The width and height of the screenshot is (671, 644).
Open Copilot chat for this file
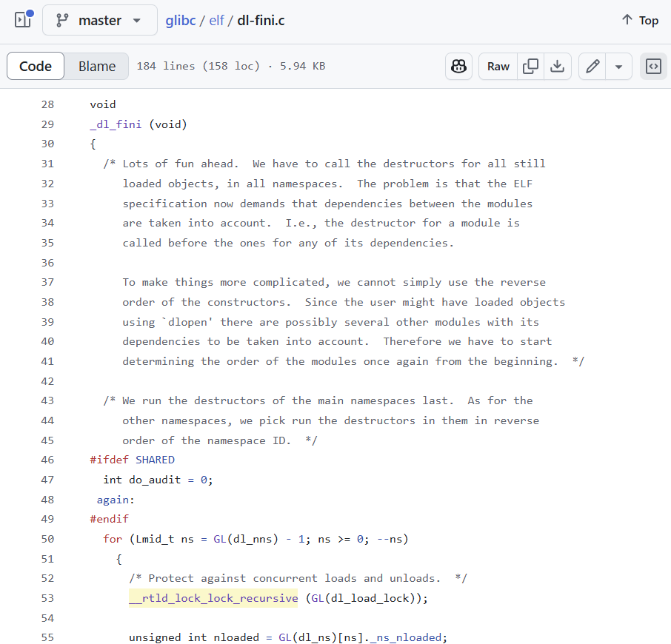(x=458, y=67)
